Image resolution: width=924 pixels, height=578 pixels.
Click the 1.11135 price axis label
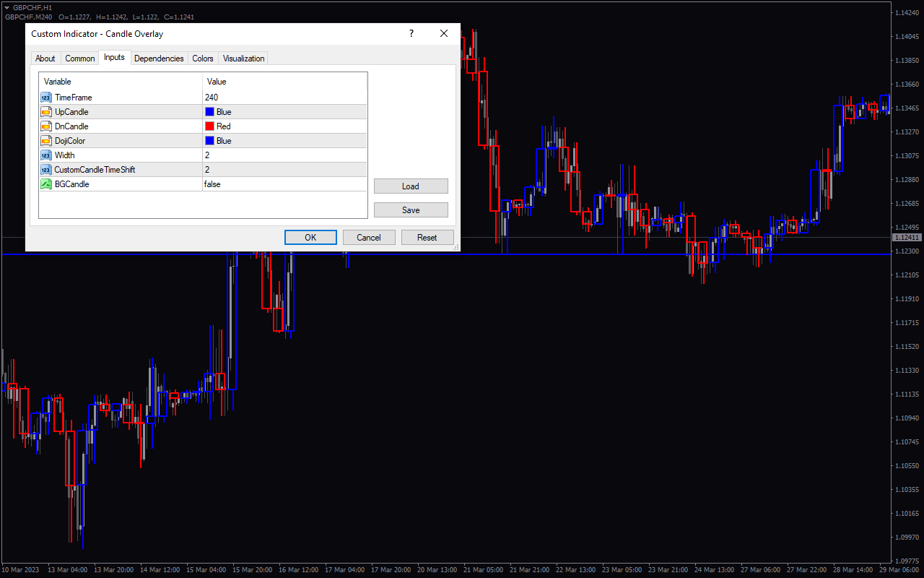coord(907,394)
